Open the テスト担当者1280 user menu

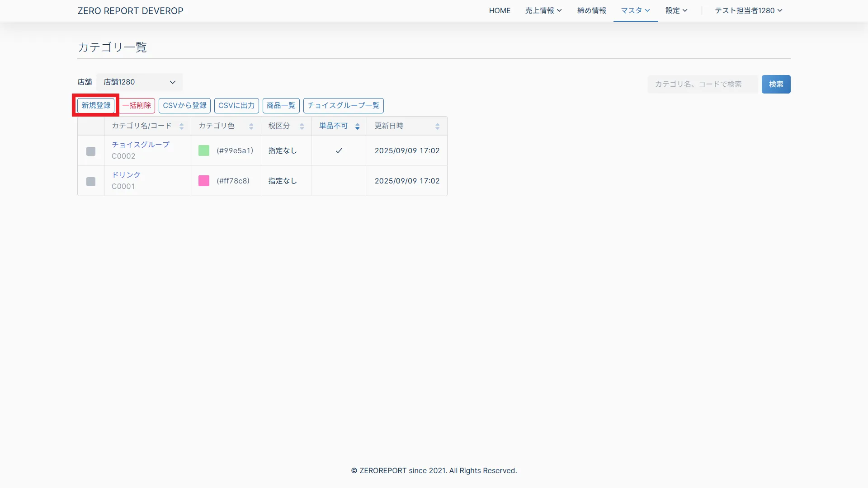748,10
